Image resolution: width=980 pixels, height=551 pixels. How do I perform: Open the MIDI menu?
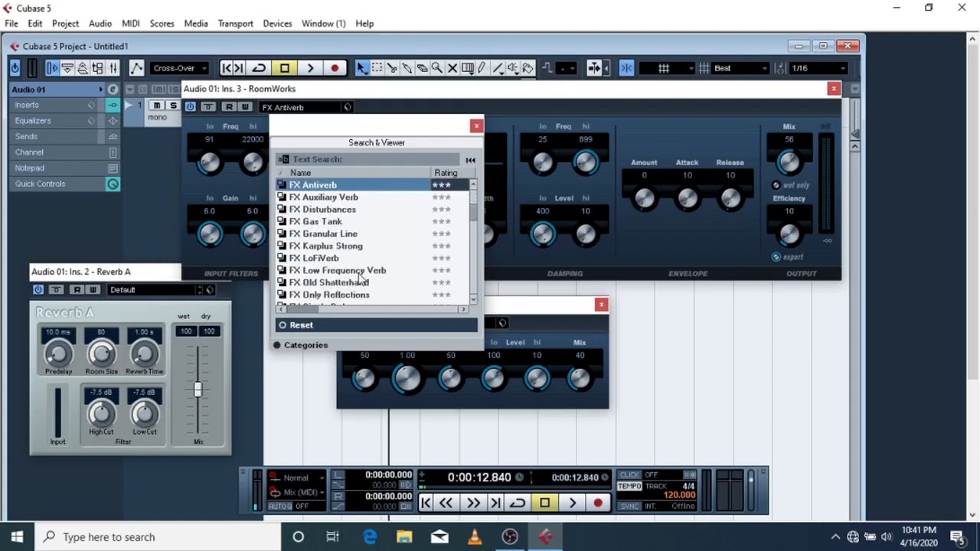tap(131, 24)
